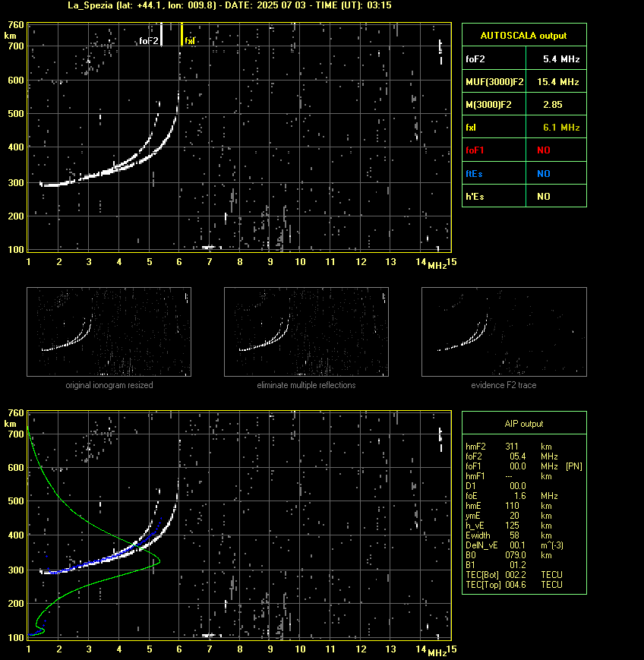Click the yellow fxI marker label

[x=190, y=41]
